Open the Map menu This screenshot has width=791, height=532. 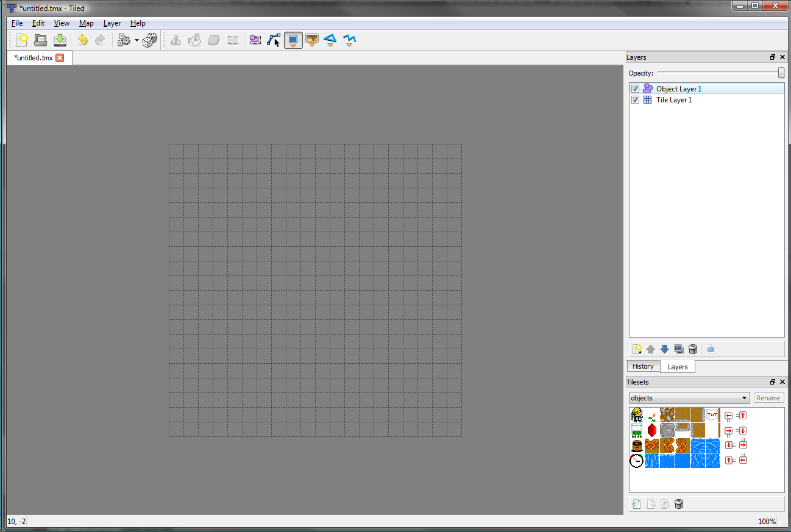86,23
